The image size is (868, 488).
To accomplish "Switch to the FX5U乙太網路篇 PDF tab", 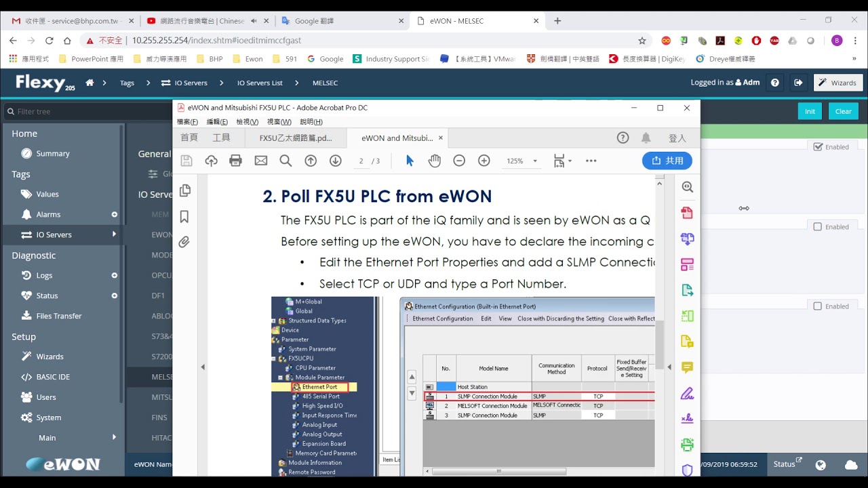I will (296, 138).
